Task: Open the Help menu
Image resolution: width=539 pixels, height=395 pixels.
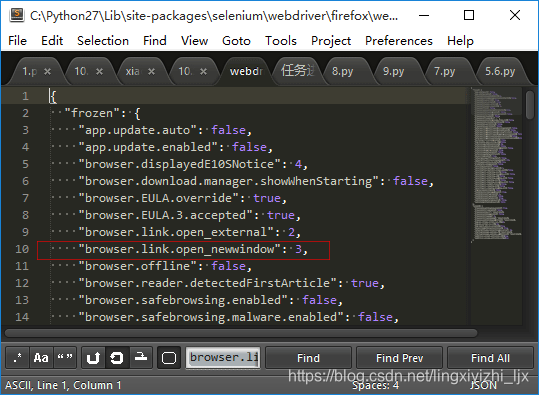Action: 460,41
